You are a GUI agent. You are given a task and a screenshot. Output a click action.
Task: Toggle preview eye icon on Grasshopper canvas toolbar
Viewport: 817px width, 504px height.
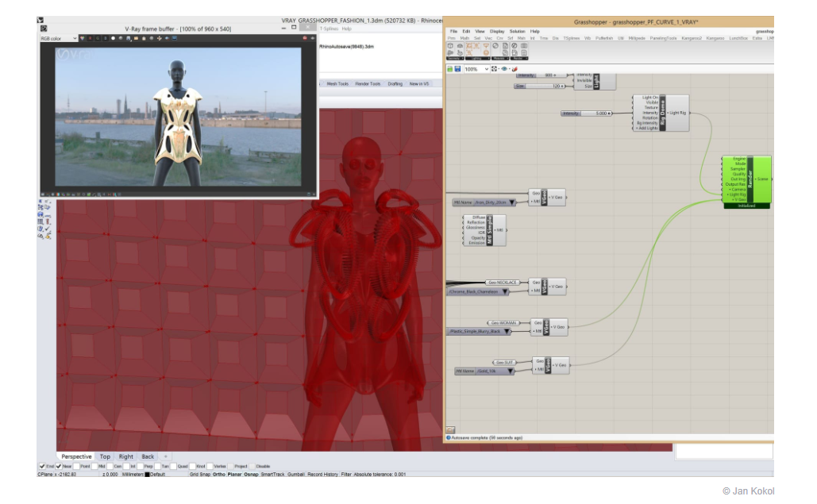pos(504,69)
